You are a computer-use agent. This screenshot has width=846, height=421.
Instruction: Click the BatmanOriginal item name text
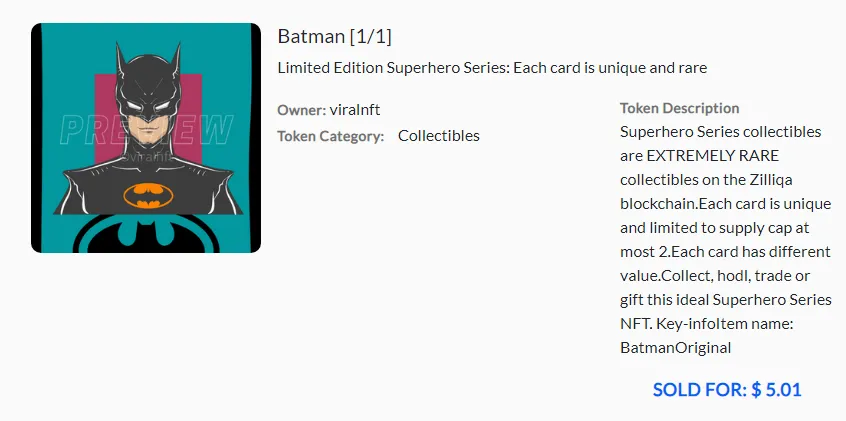pyautogui.click(x=676, y=347)
